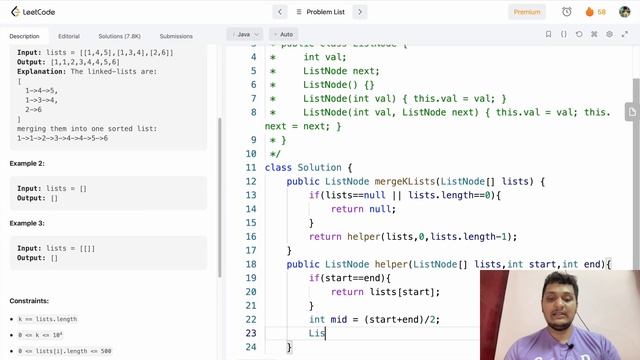Reset code to default icon
Image resolution: width=640 pixels, height=360 pixels.
[579, 34]
